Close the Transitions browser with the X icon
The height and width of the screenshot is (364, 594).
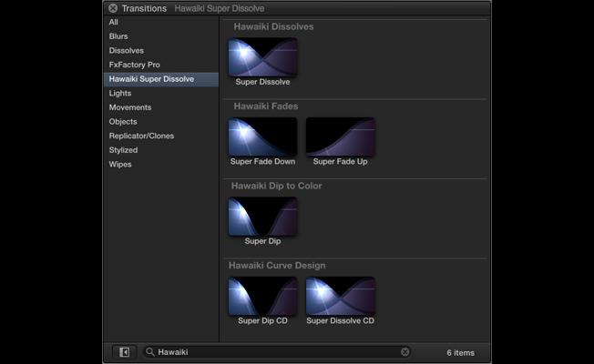point(113,8)
